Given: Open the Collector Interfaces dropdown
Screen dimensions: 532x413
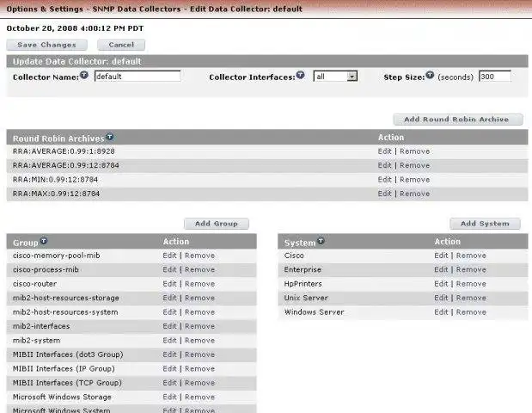Looking at the screenshot, I should (x=335, y=77).
